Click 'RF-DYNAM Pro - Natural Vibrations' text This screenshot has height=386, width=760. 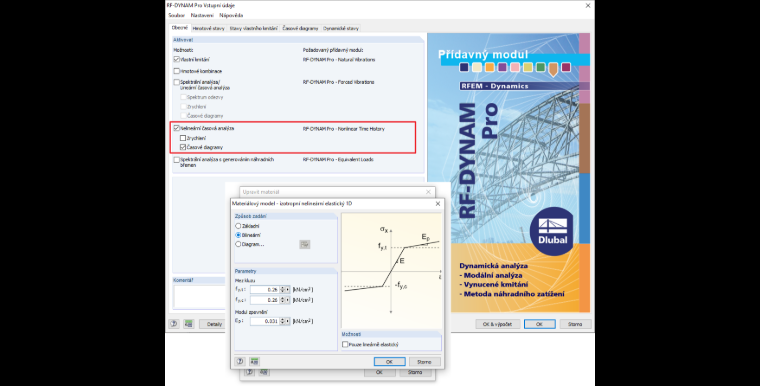coord(339,60)
